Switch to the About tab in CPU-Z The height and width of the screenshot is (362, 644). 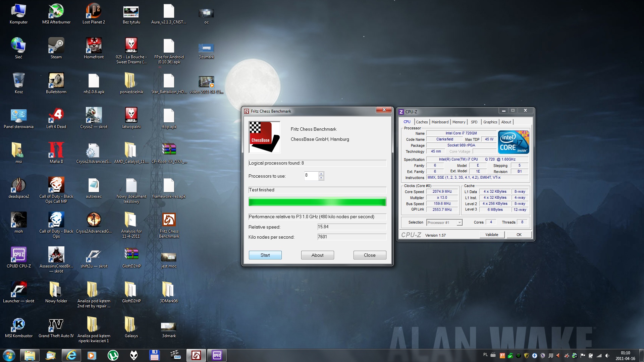click(506, 122)
